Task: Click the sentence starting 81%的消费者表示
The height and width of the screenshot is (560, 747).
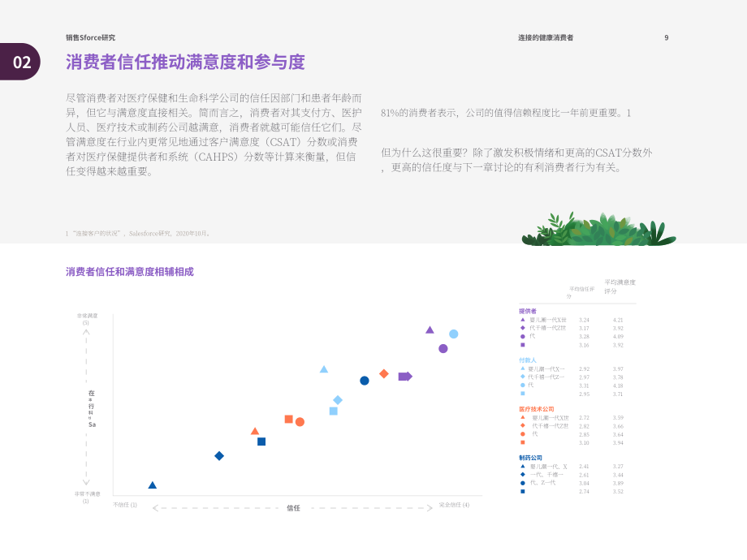Action: coord(506,113)
